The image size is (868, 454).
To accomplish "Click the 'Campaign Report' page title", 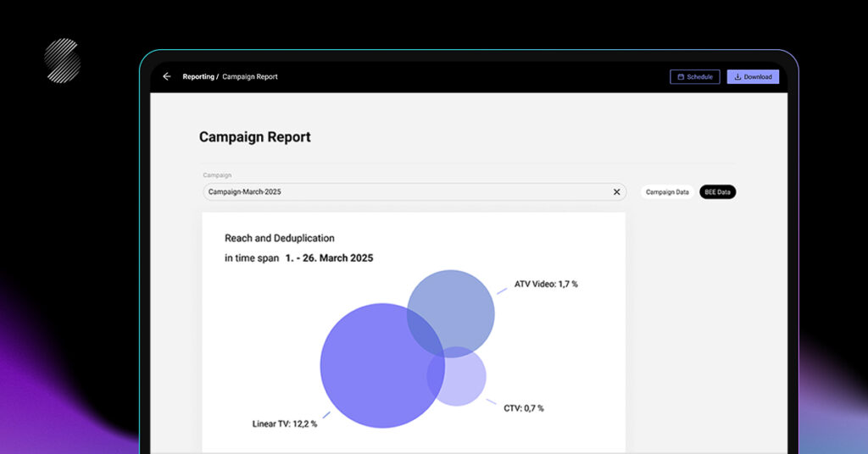I will point(254,137).
